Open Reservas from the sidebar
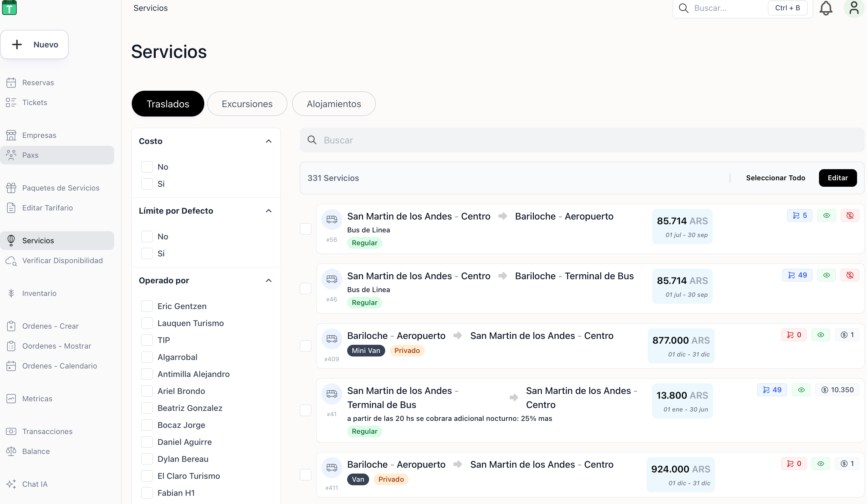The image size is (867, 504). click(x=38, y=82)
